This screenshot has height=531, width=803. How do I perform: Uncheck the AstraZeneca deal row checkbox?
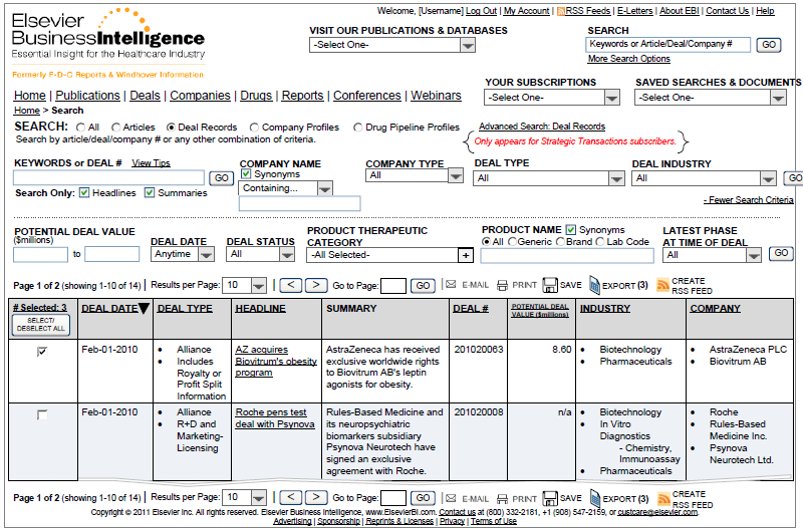pyautogui.click(x=42, y=352)
